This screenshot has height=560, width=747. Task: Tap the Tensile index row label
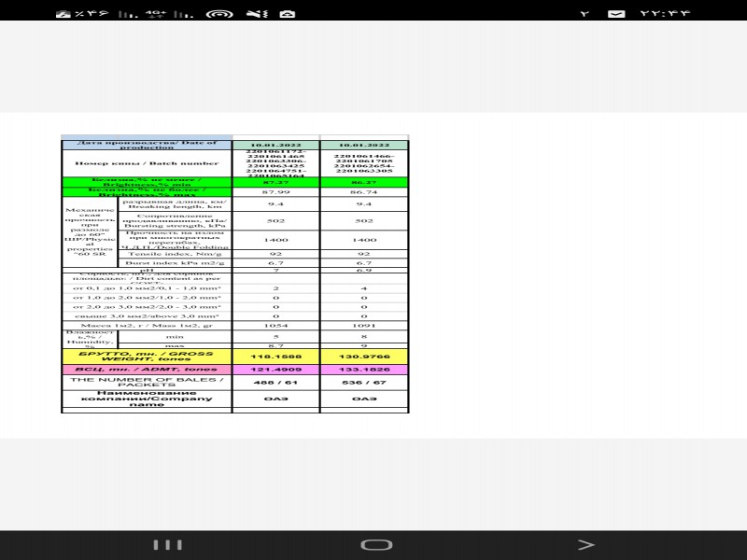tap(176, 253)
